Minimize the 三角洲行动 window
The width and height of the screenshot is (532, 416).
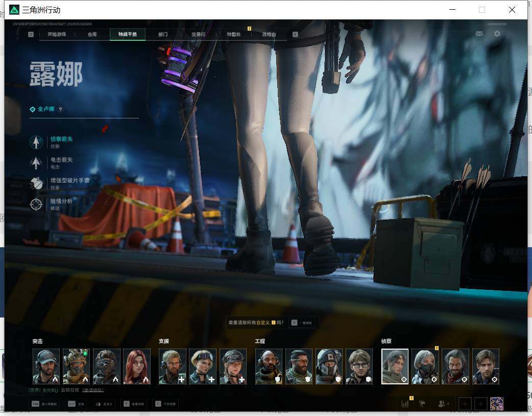(452, 10)
